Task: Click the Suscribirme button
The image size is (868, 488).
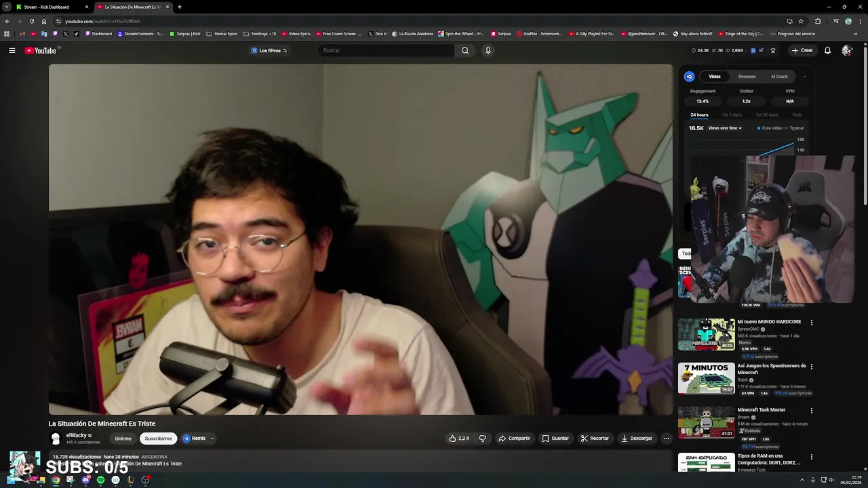Action: [x=158, y=439]
